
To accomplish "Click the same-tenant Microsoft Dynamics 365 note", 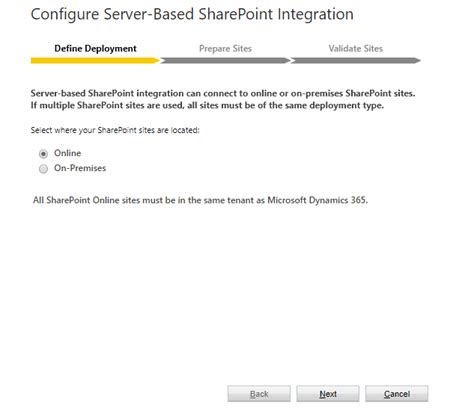I will pyautogui.click(x=200, y=200).
